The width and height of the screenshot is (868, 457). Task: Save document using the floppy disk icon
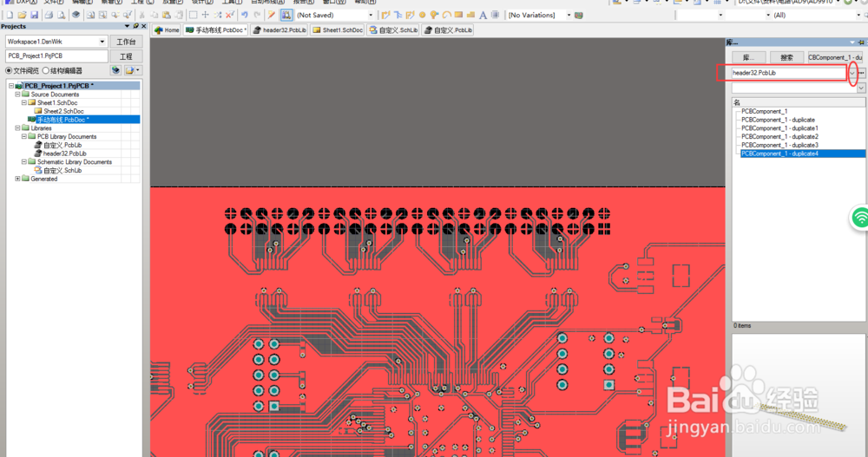35,15
